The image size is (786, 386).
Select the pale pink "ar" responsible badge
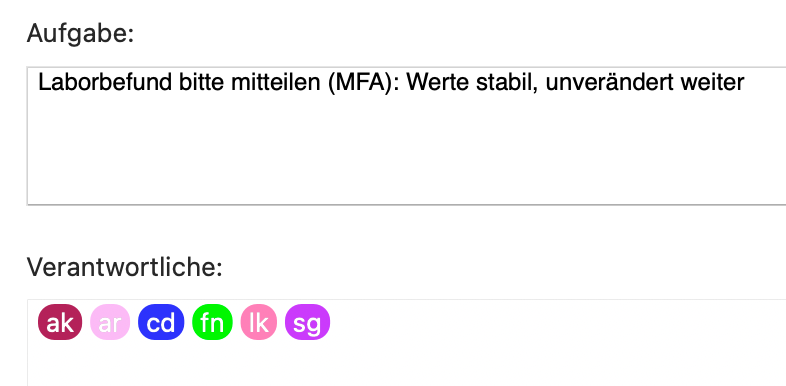(110, 322)
